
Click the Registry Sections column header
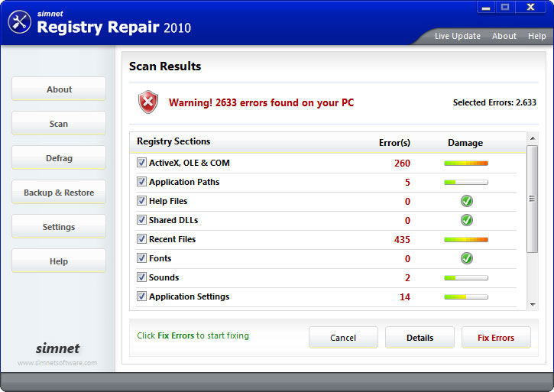tap(173, 141)
